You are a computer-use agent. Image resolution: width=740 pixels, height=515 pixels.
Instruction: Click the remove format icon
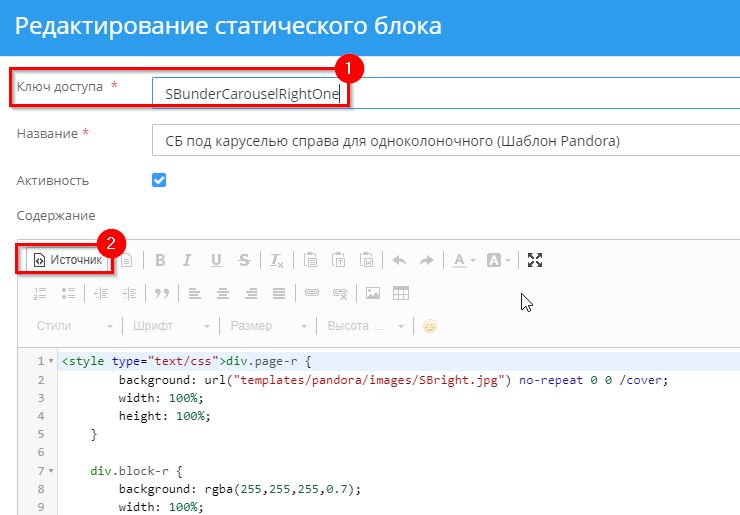277,260
